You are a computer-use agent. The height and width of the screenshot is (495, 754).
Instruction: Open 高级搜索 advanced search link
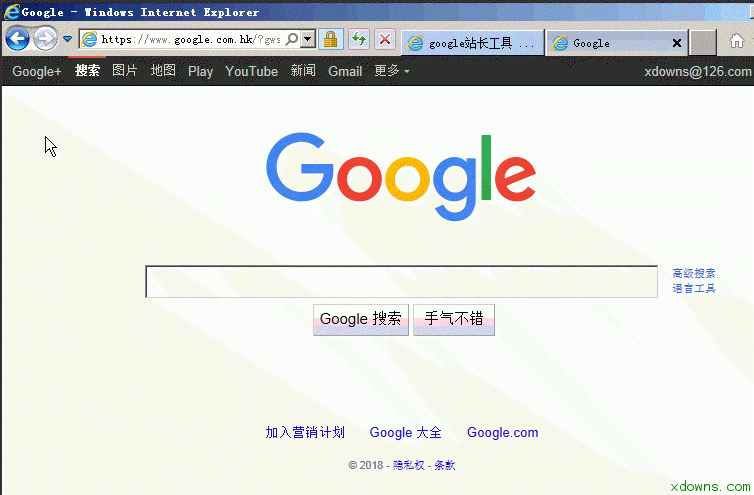(x=693, y=273)
